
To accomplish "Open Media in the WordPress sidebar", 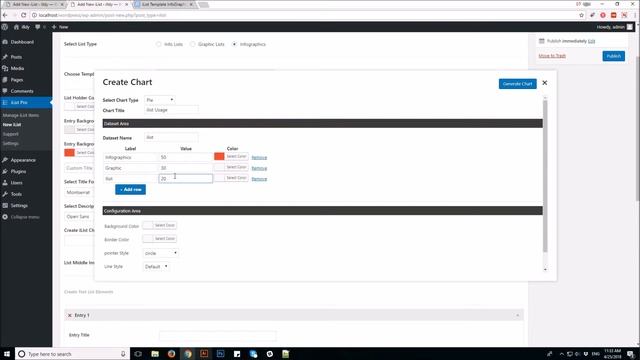I will [17, 69].
